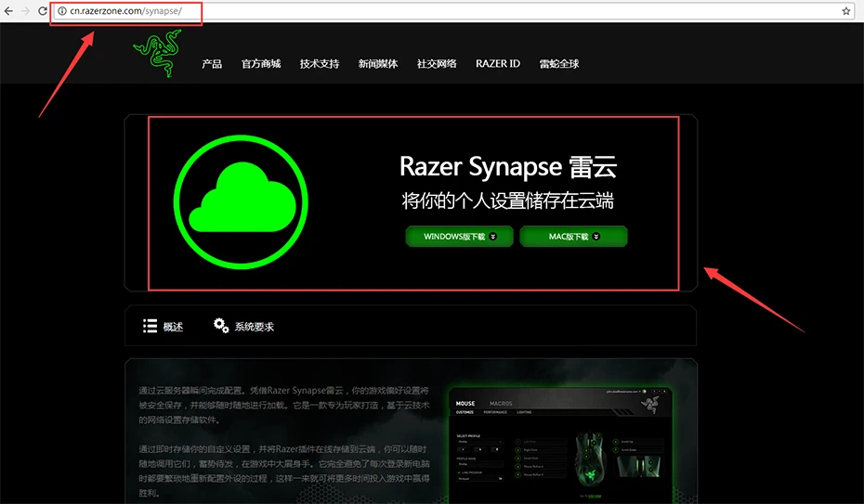
Task: Click the first paragraph starting 通过云服务器
Action: (283, 405)
